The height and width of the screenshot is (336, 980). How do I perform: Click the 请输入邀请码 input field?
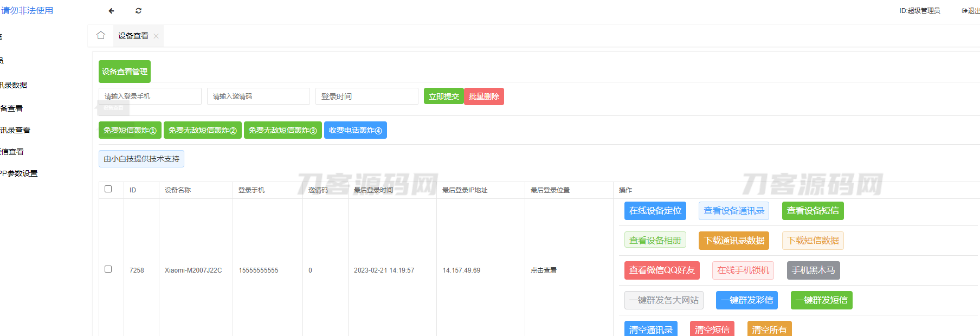pos(259,96)
